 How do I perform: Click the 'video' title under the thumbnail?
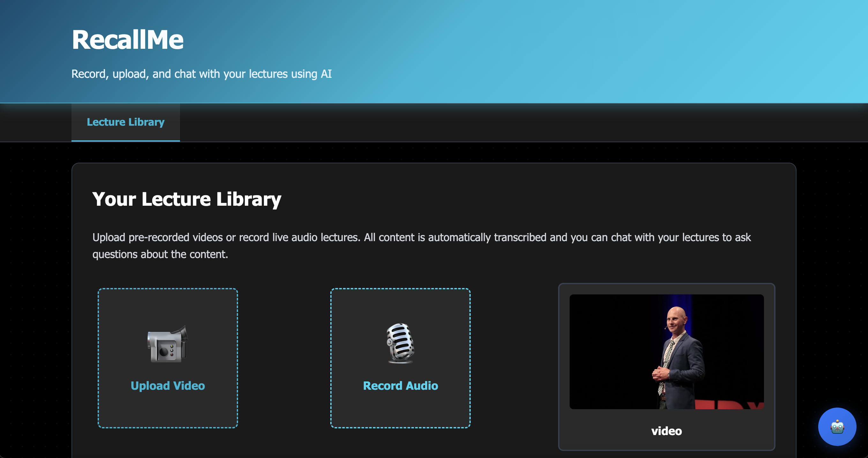click(666, 431)
